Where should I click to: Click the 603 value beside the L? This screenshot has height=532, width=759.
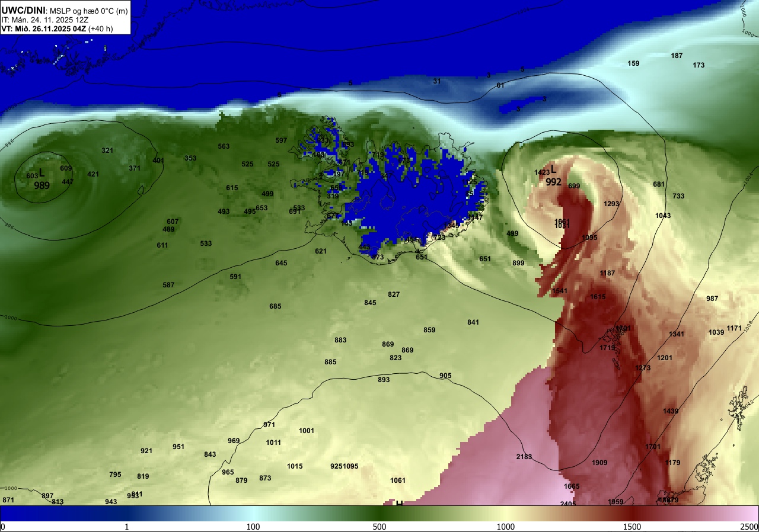(32, 176)
